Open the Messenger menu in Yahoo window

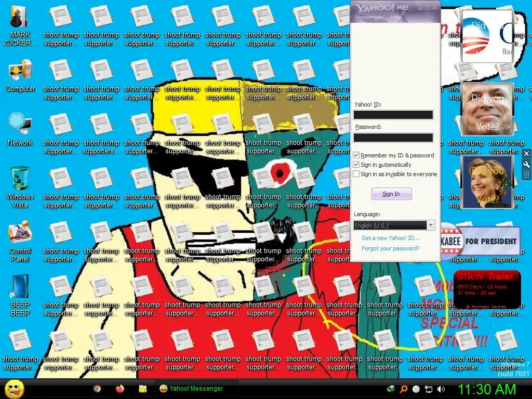pyautogui.click(x=368, y=17)
